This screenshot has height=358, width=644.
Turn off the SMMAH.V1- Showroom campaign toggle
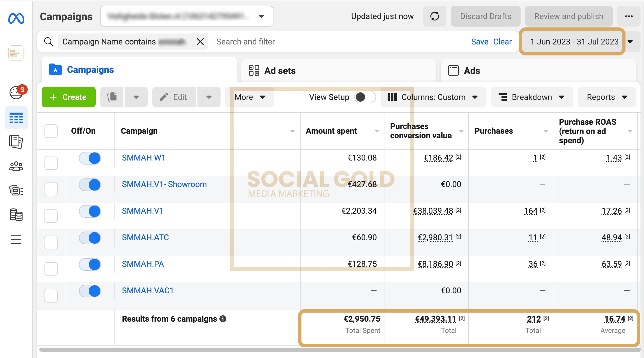[x=90, y=185]
